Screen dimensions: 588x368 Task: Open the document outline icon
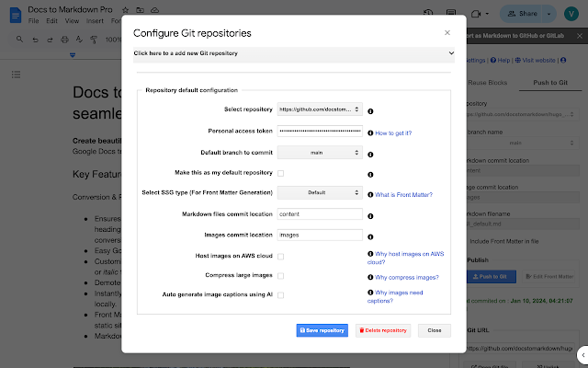click(x=16, y=75)
